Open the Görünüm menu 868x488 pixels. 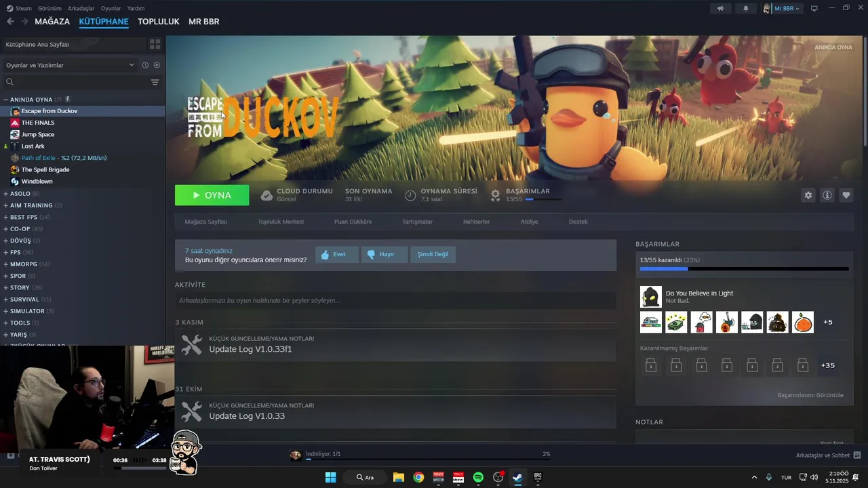50,8
